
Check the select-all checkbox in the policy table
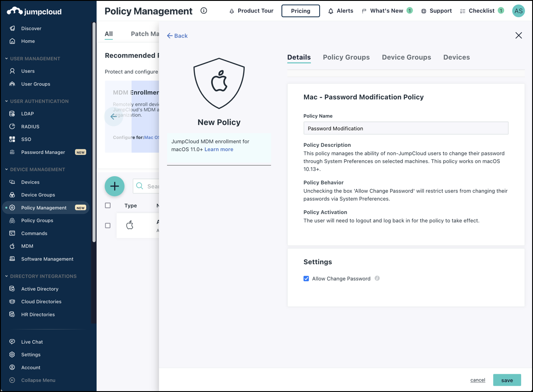(x=108, y=205)
